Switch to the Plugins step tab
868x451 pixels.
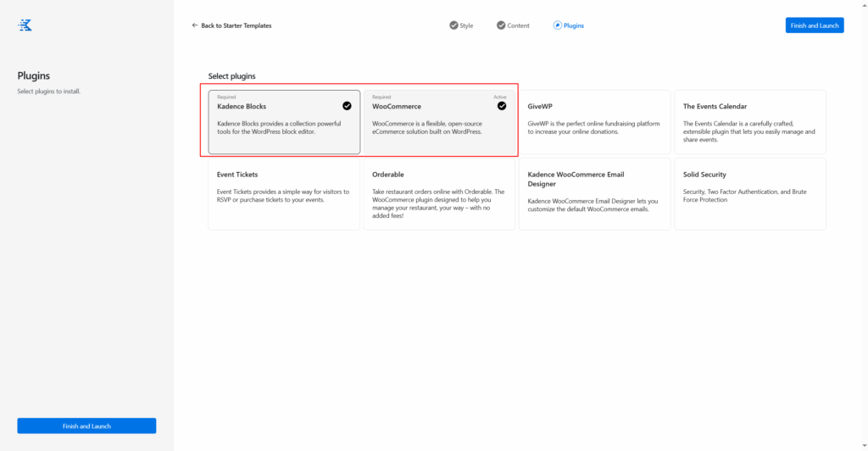tap(574, 25)
